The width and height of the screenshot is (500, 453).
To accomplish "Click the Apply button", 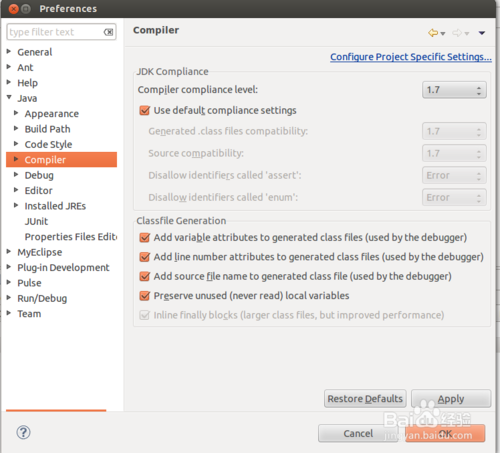I will click(x=451, y=399).
